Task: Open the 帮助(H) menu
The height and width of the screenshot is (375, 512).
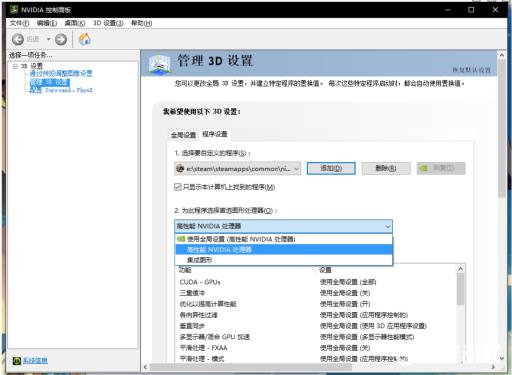Action: pyautogui.click(x=142, y=23)
